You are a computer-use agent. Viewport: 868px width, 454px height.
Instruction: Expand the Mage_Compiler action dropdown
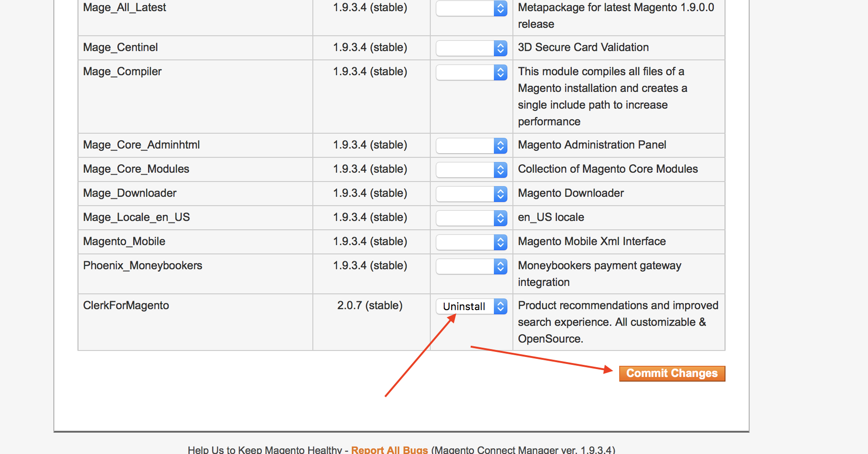click(x=471, y=72)
